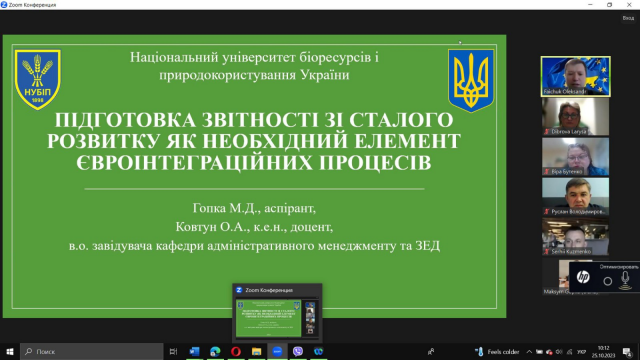Open Viber from the taskbar

(x=298, y=351)
